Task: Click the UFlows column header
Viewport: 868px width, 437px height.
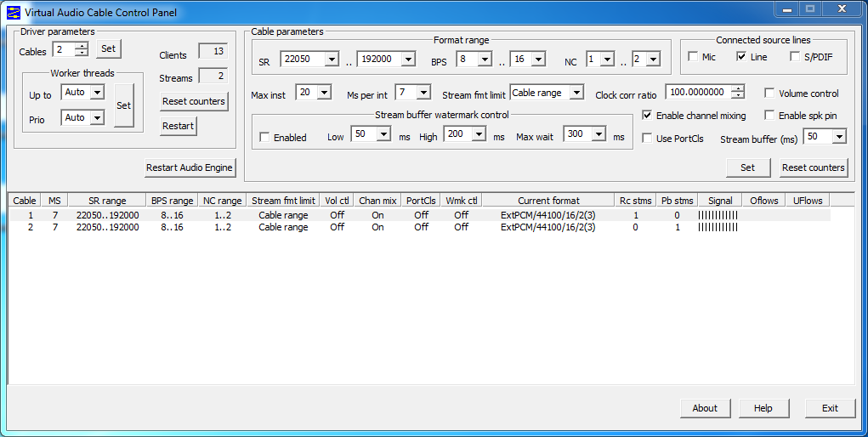Action: pyautogui.click(x=808, y=201)
